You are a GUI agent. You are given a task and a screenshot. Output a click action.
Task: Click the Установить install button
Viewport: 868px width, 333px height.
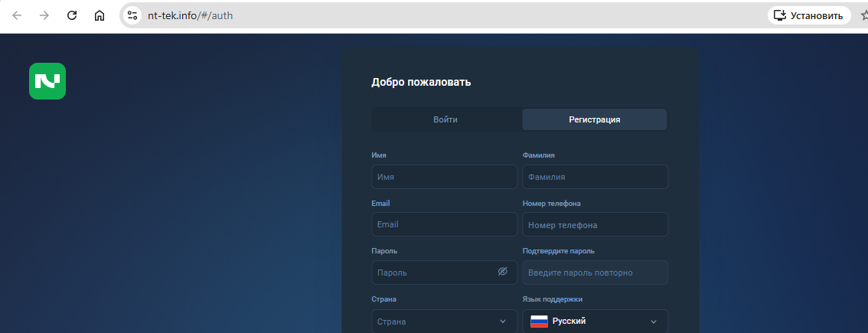coord(809,15)
